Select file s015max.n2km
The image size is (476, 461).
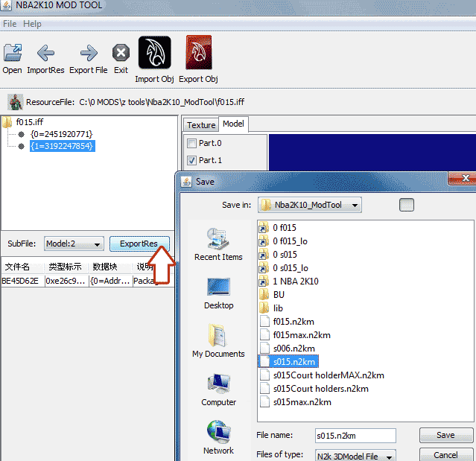296,402
